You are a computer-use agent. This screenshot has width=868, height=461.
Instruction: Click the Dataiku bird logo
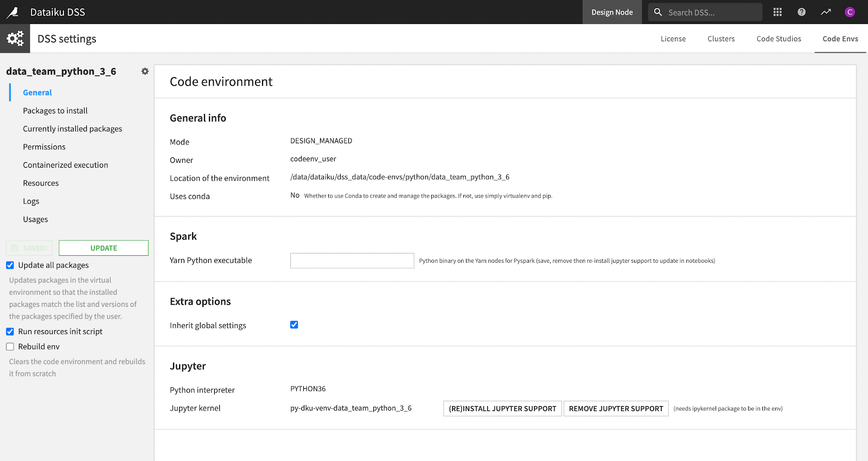click(12, 12)
